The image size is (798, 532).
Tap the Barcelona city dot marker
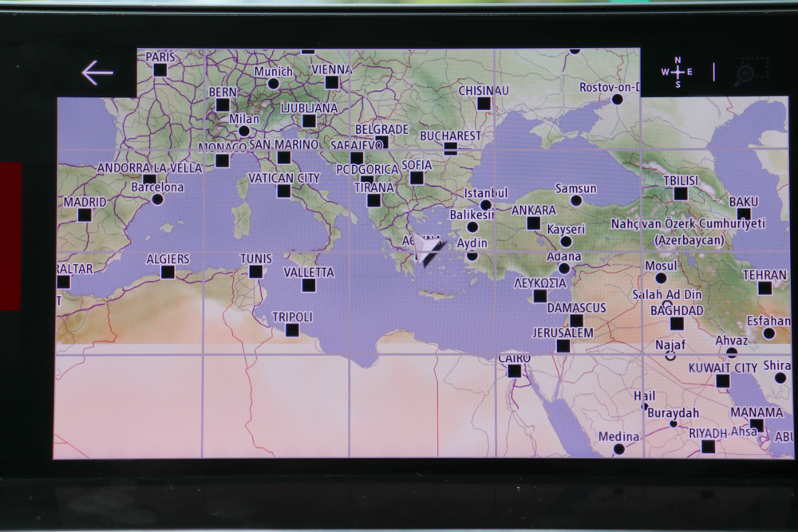157,199
